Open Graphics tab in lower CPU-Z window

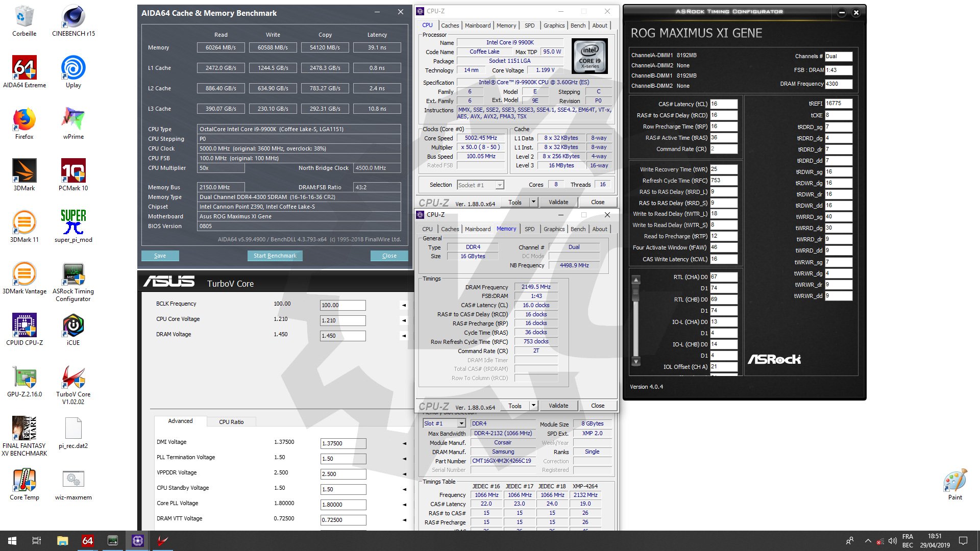(554, 229)
